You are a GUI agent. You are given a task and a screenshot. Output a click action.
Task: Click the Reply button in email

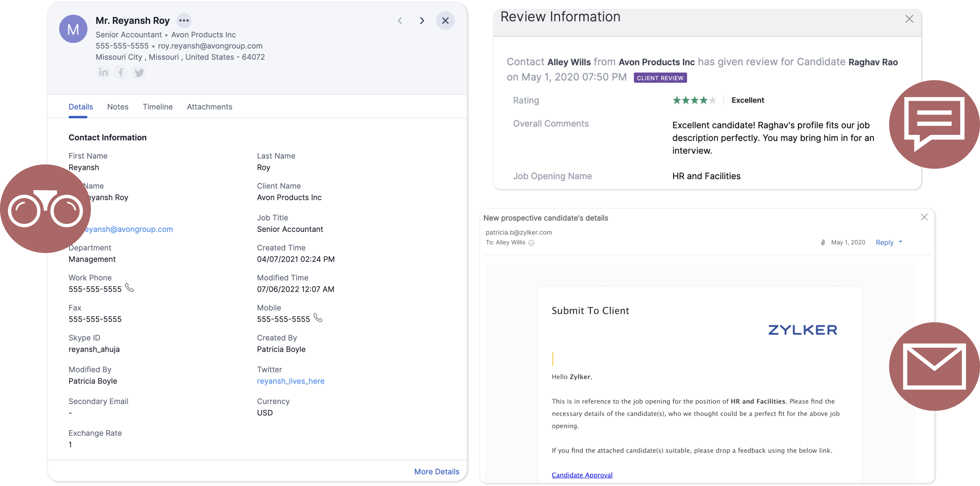[x=884, y=243]
